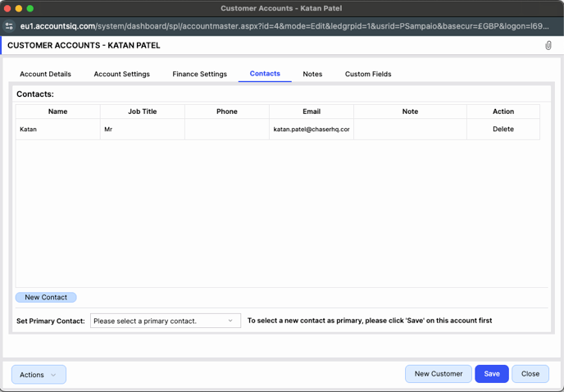Click the green maximize window button
The height and width of the screenshot is (392, 564).
[30, 8]
